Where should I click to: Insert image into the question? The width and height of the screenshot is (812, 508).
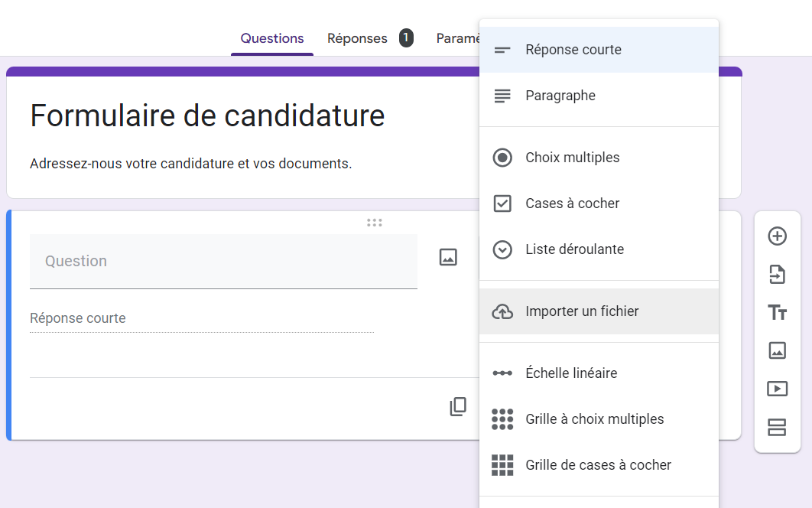448,257
